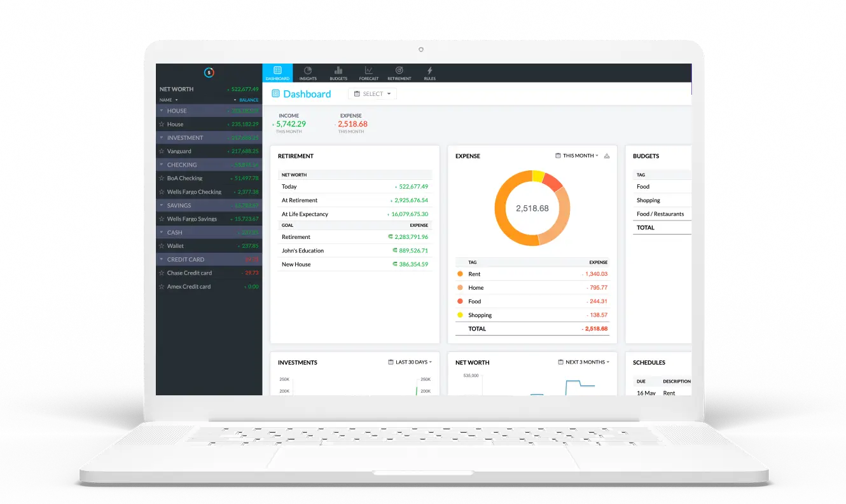Open the Budgets bar chart icon
This screenshot has height=504, width=846.
[338, 71]
